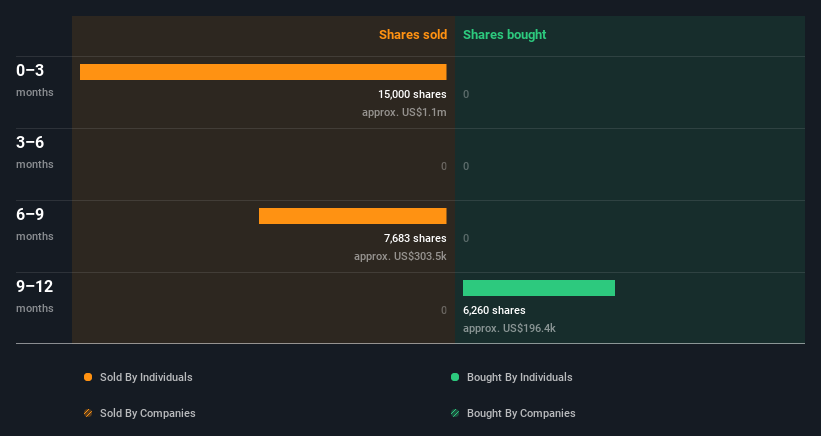Click the Shares bought column header
Image resolution: width=821 pixels, height=436 pixels.
(x=504, y=35)
